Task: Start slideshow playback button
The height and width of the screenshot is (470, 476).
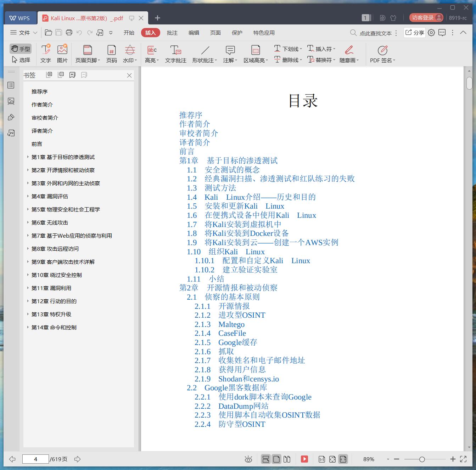Action: [304, 459]
